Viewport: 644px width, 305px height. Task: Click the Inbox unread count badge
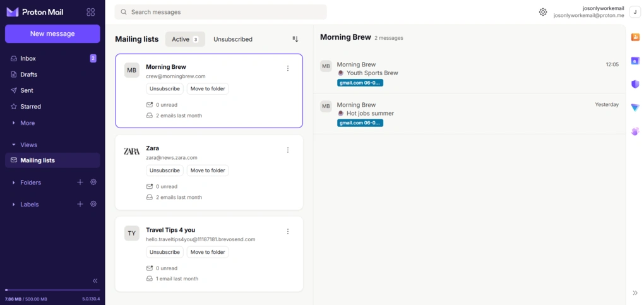tap(93, 59)
